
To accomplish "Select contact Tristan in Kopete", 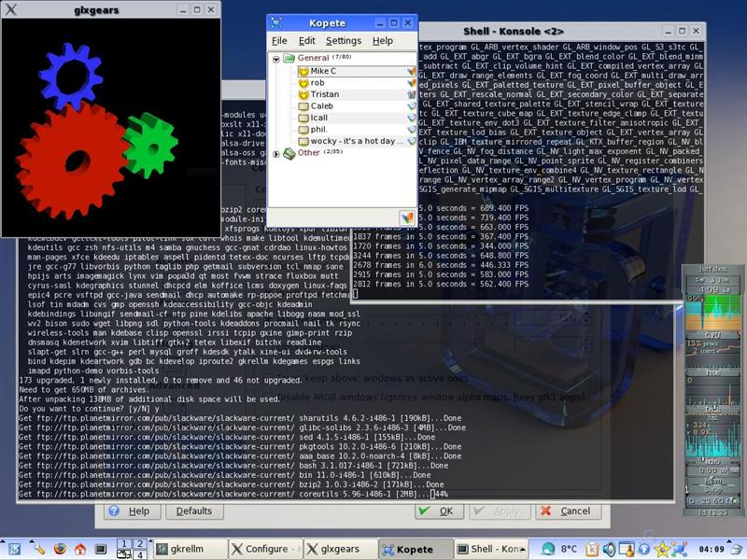I will point(357,94).
